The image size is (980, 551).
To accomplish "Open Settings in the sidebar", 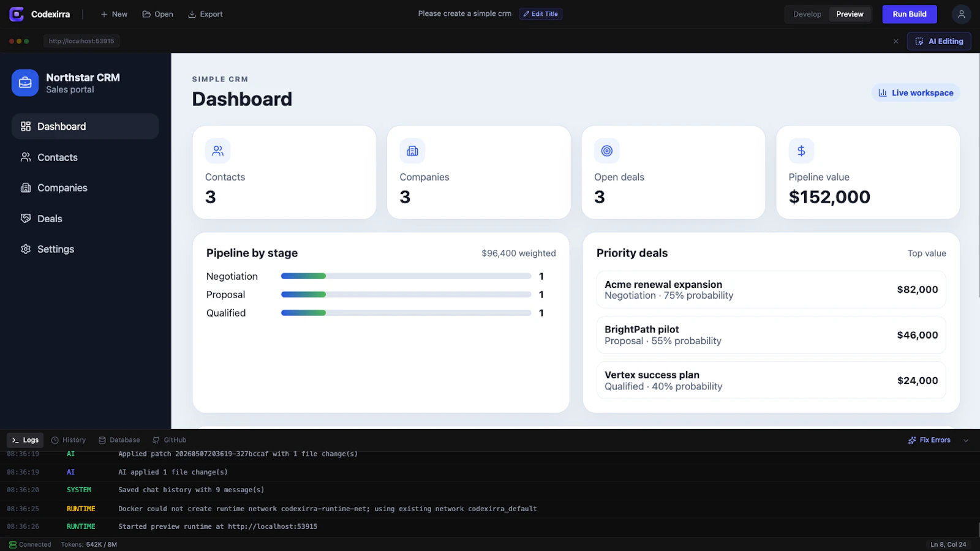I will point(85,249).
